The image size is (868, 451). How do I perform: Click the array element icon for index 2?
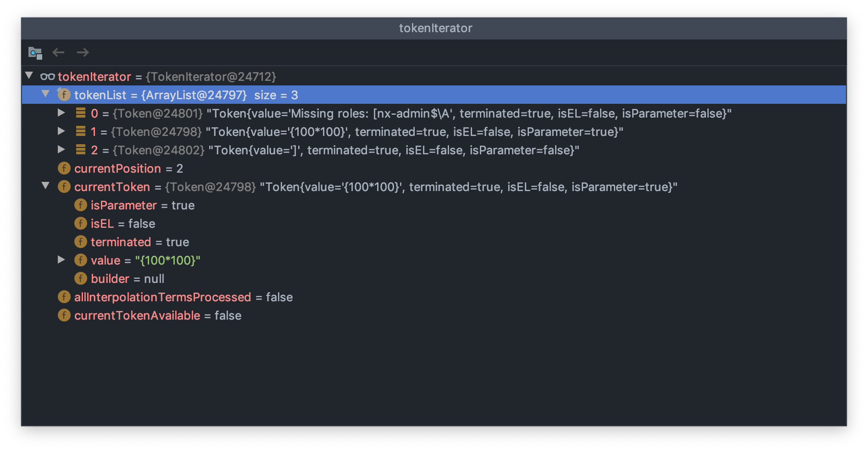pos(81,149)
